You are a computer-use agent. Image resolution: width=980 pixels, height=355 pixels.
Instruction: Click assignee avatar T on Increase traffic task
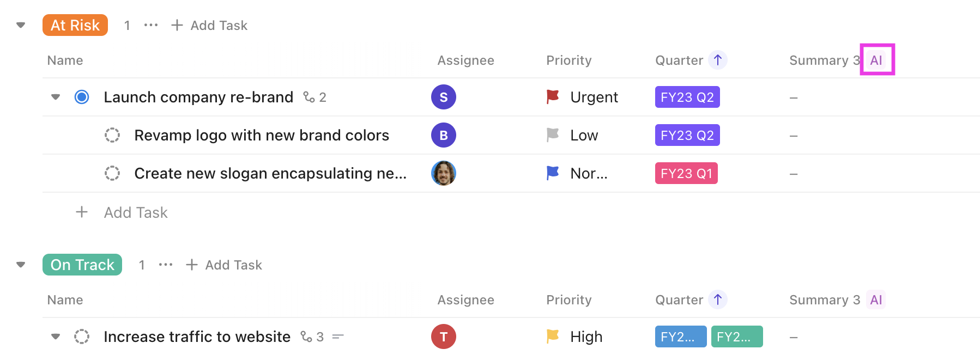pyautogui.click(x=443, y=336)
